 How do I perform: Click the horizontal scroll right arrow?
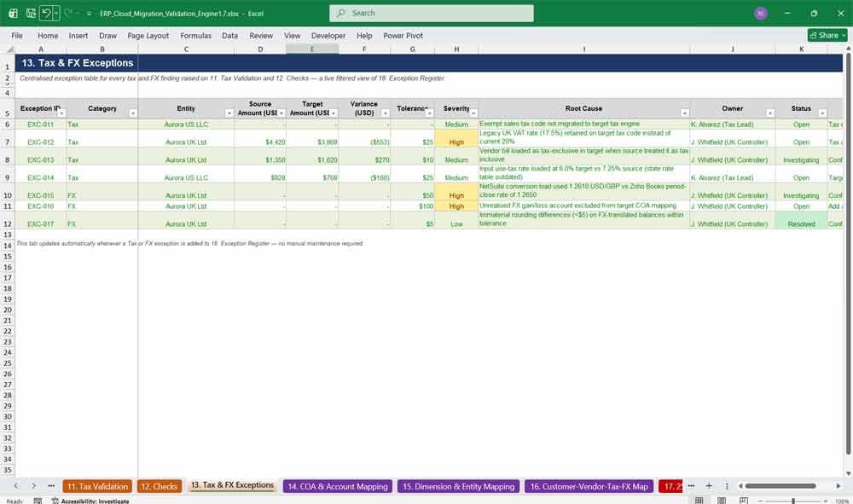coord(838,485)
